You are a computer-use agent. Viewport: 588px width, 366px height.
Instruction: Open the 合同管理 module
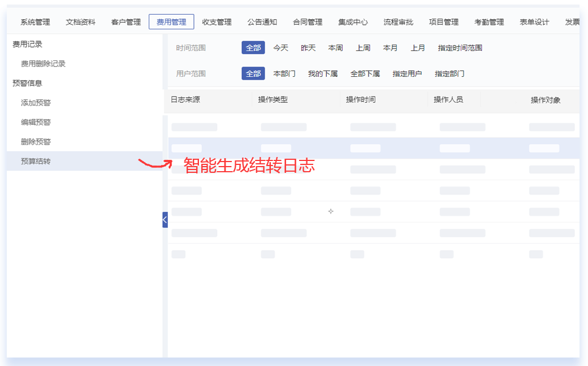click(x=307, y=21)
